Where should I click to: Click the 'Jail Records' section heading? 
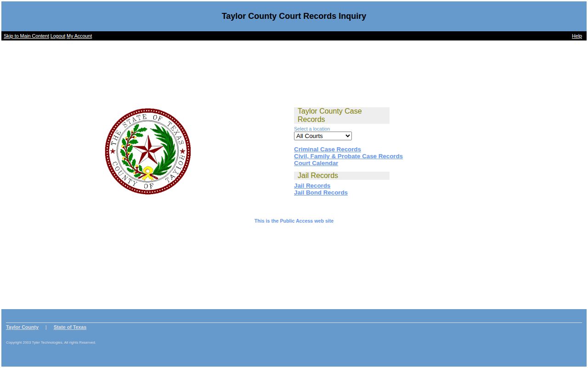coord(342,176)
